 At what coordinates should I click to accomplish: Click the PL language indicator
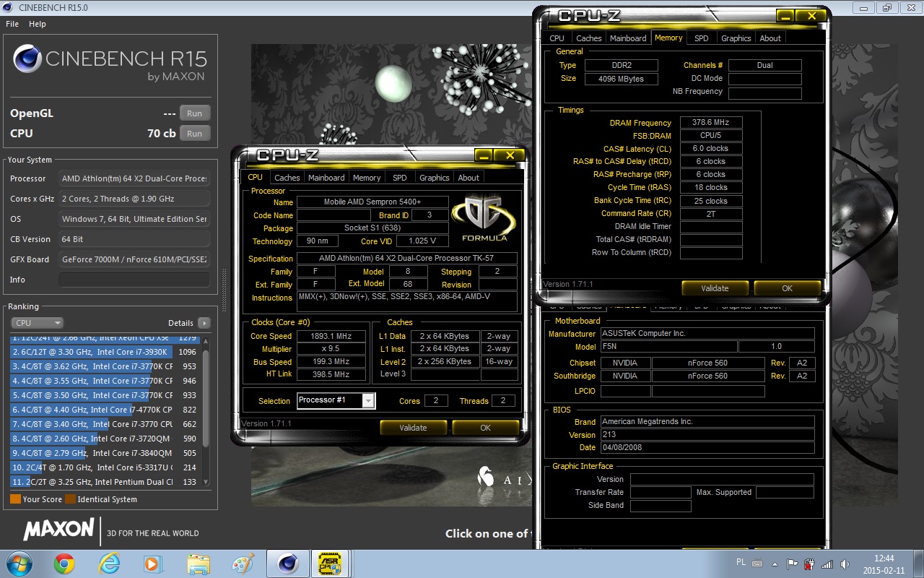click(741, 561)
